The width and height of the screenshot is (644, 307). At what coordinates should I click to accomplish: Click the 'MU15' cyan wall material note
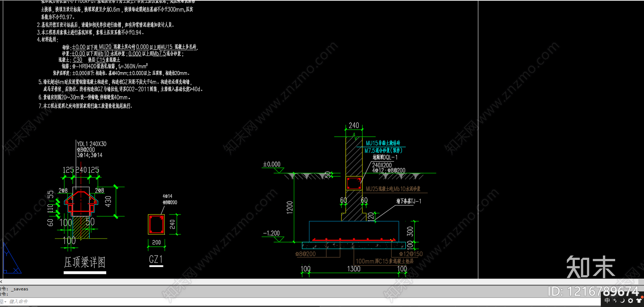click(383, 143)
